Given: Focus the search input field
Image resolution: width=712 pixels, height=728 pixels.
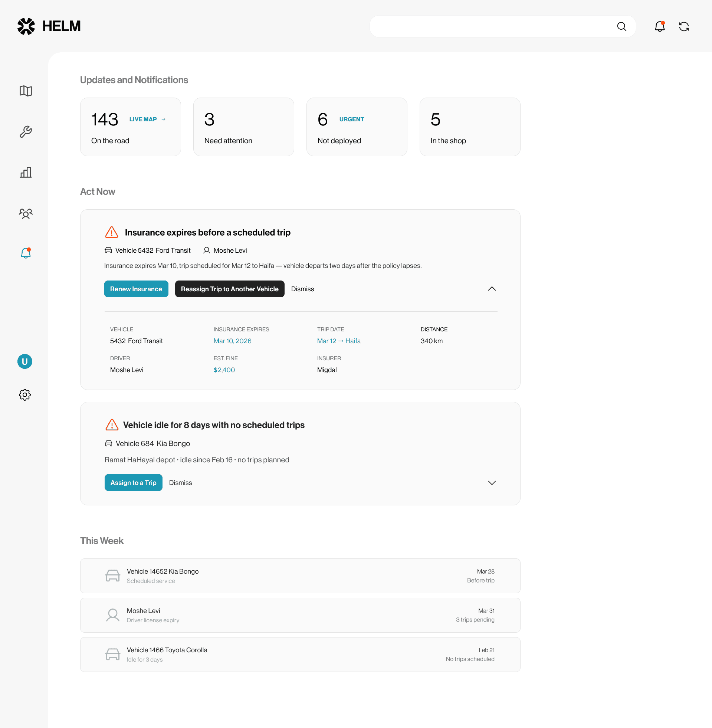Looking at the screenshot, I should [x=503, y=27].
